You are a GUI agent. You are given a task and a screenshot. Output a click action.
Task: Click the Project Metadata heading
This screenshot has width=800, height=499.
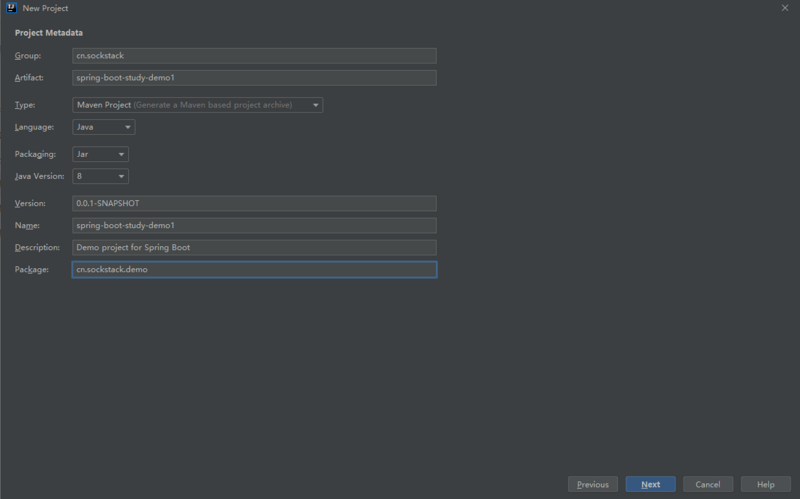click(48, 33)
